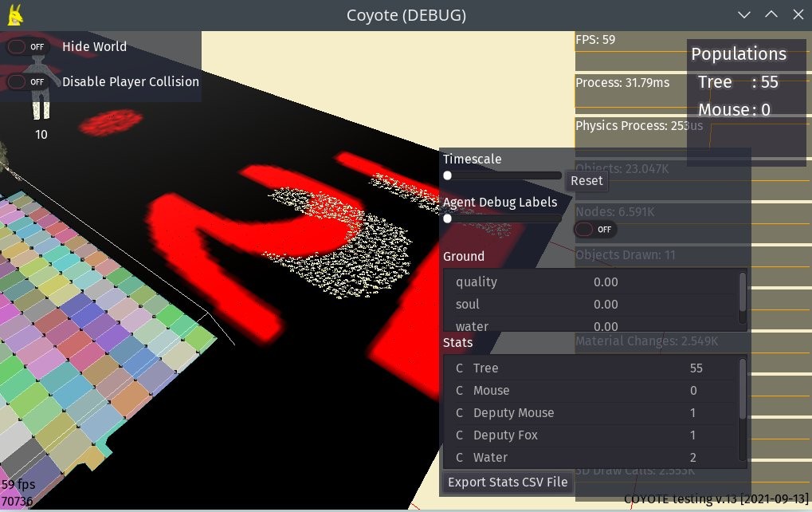
Task: Minimize the Coyote (DEBUG) window
Action: [x=744, y=15]
